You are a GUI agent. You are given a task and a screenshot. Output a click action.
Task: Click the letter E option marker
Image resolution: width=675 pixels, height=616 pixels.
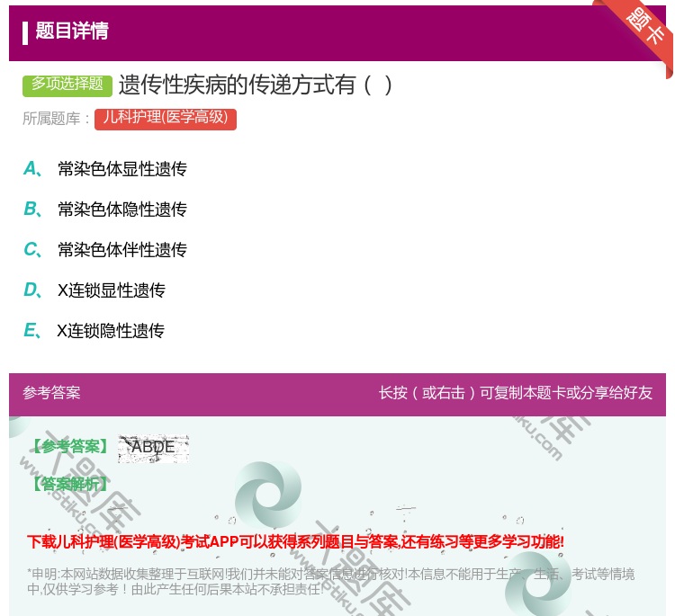(x=32, y=330)
